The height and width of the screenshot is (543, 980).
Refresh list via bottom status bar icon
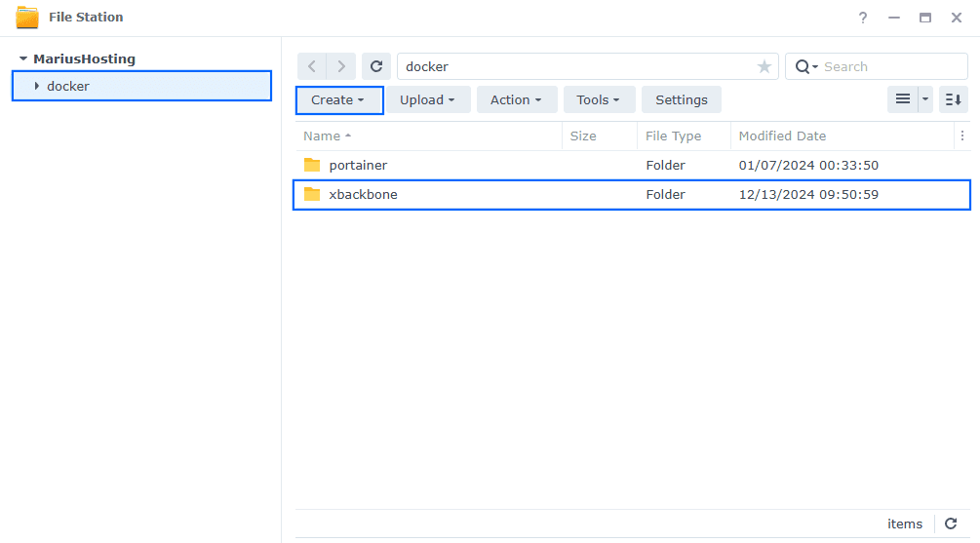click(951, 524)
